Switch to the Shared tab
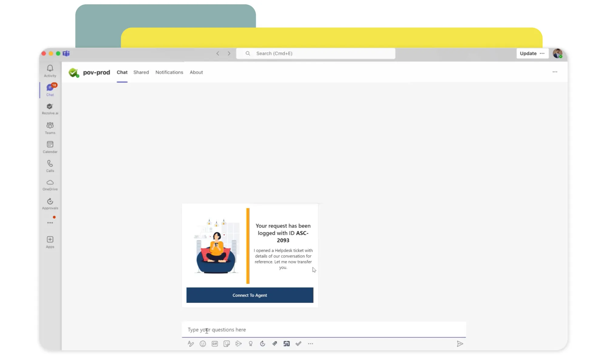Screen dimensions: 607x364 (141, 72)
